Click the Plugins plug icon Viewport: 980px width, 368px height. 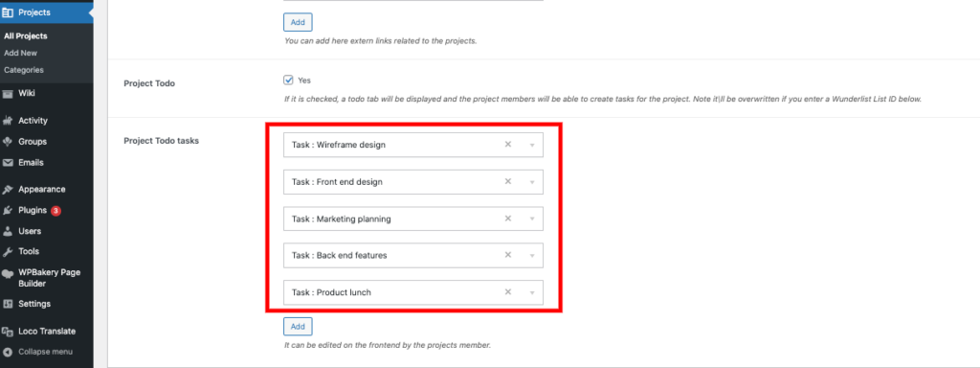[8, 210]
